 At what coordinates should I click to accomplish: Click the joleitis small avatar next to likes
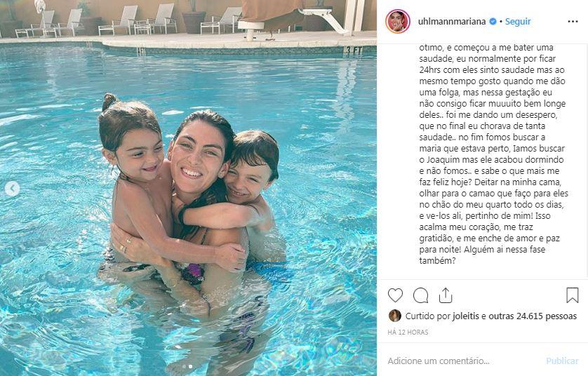point(394,316)
